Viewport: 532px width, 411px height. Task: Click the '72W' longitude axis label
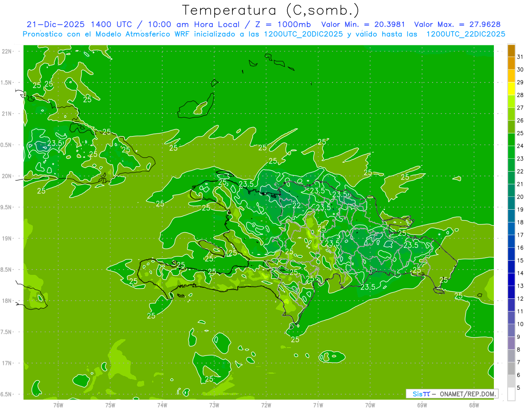[266, 405]
